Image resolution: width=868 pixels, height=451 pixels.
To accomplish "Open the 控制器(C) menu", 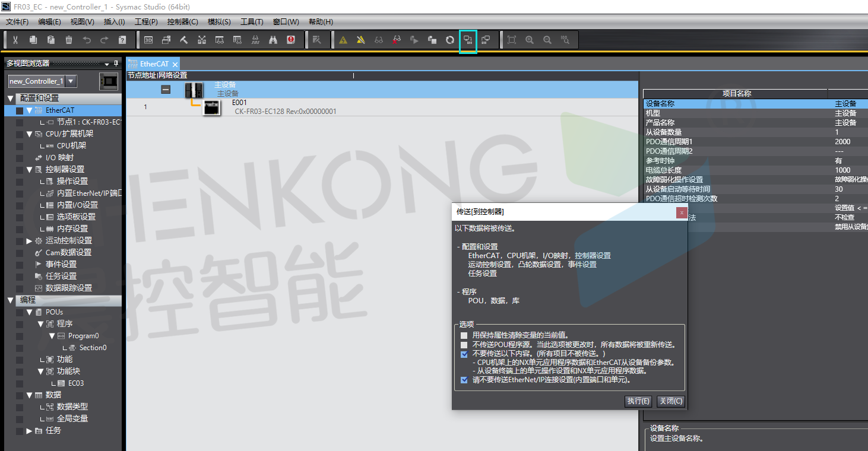I will click(x=182, y=22).
